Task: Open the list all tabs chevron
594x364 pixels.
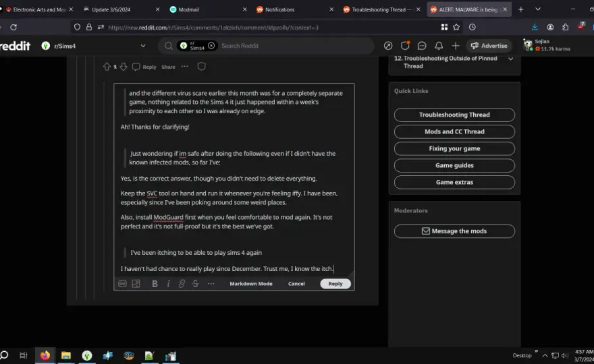Action: click(537, 9)
